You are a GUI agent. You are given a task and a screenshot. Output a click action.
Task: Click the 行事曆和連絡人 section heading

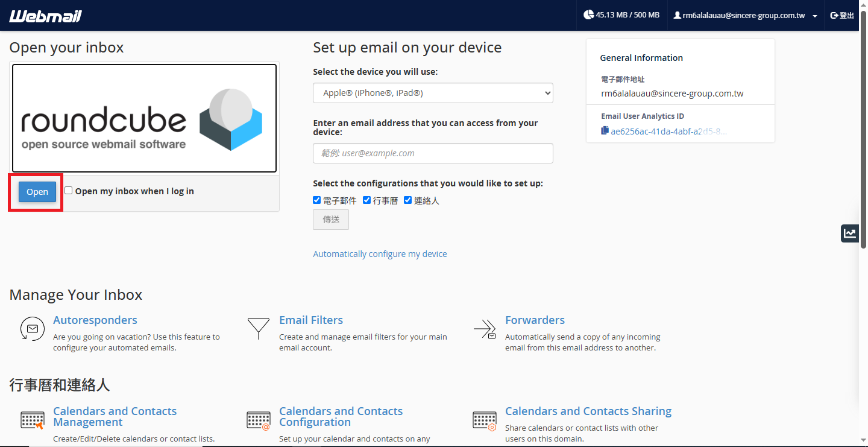tap(60, 385)
